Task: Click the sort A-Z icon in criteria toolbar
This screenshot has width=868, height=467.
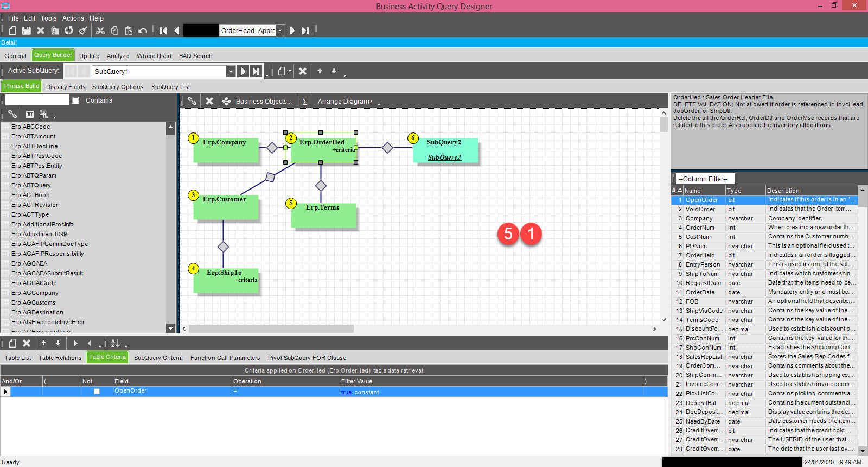Action: [x=116, y=343]
